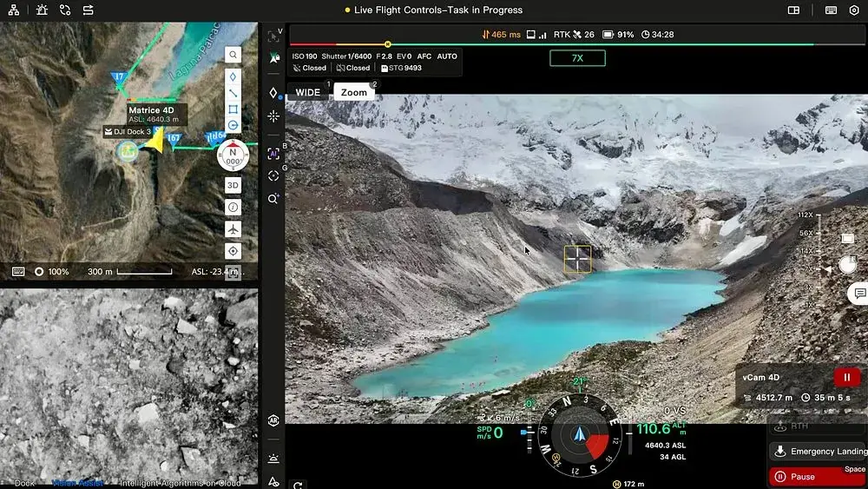Click the Matrice 4D aircraft label on map
The width and height of the screenshot is (868, 489).
156,114
